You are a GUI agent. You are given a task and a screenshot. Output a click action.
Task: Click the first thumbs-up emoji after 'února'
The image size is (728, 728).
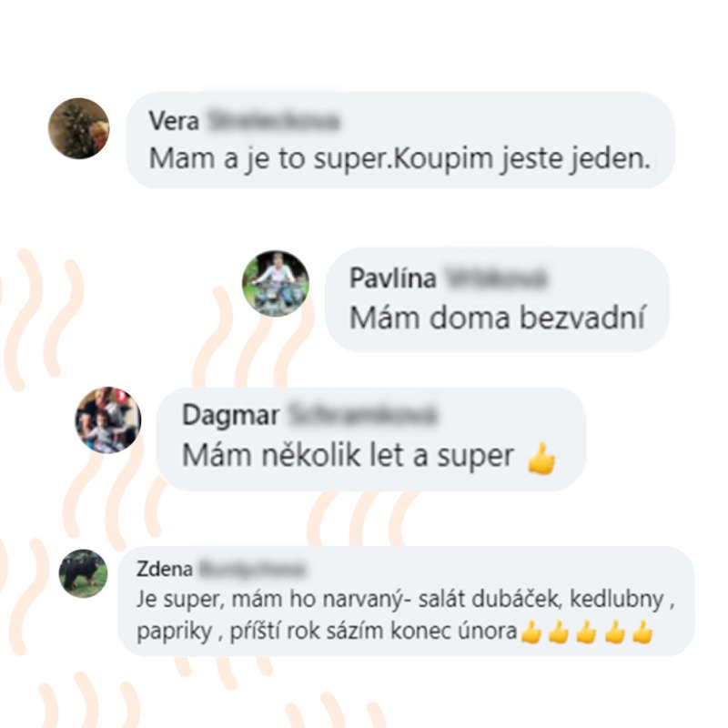(531, 632)
